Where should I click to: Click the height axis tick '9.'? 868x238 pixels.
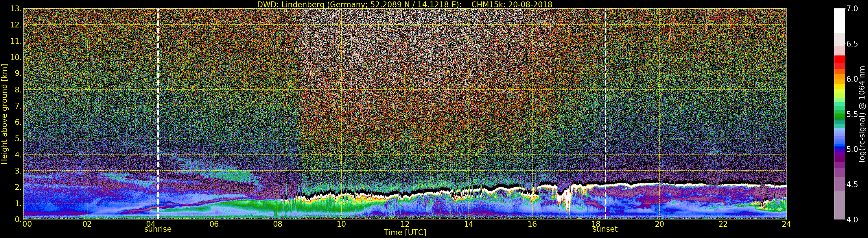(18, 73)
